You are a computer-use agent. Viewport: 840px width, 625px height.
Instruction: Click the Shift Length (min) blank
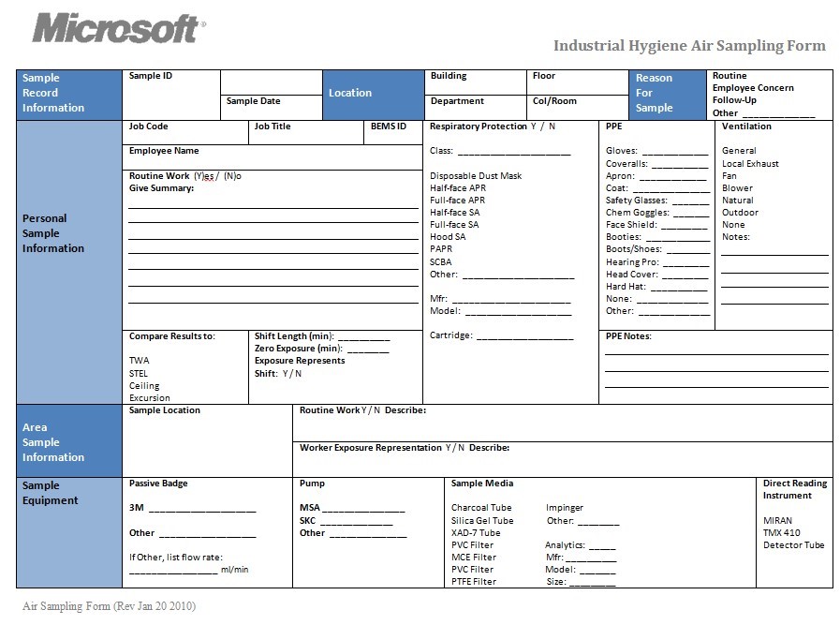pyautogui.click(x=363, y=337)
